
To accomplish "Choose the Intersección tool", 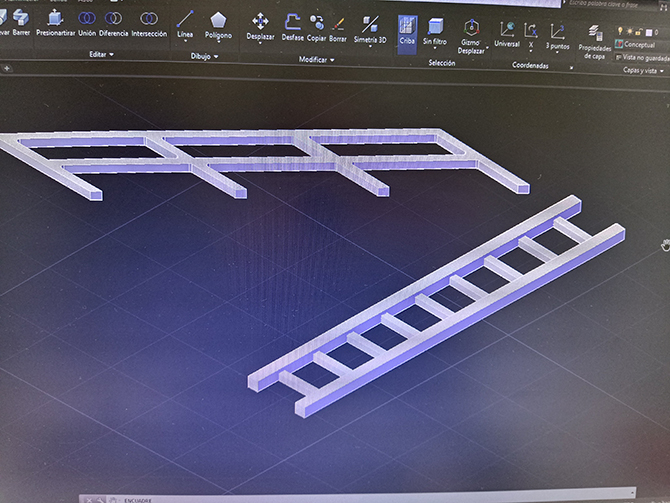I will tap(149, 23).
